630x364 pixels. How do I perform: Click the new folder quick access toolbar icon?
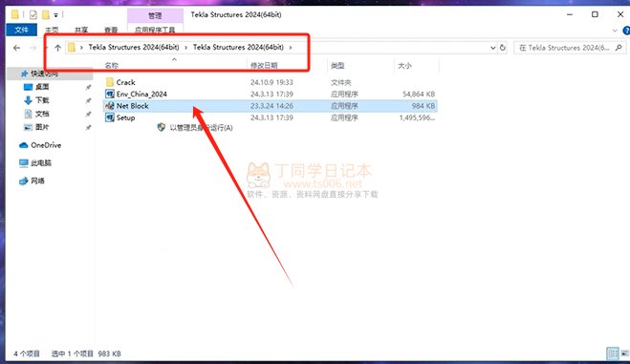[46, 15]
